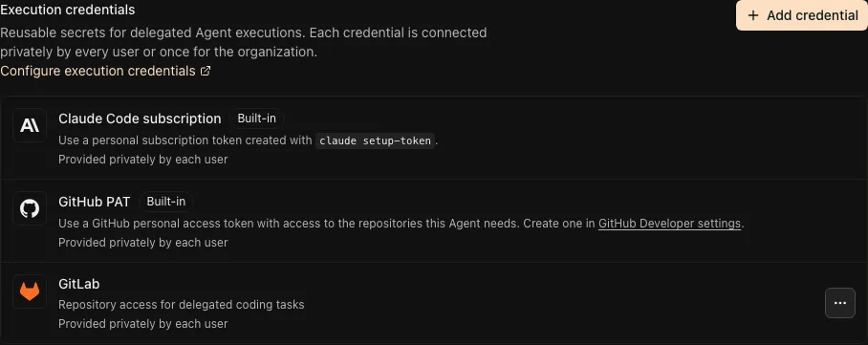Click the Built-in badge next to GitHub PAT

[165, 202]
